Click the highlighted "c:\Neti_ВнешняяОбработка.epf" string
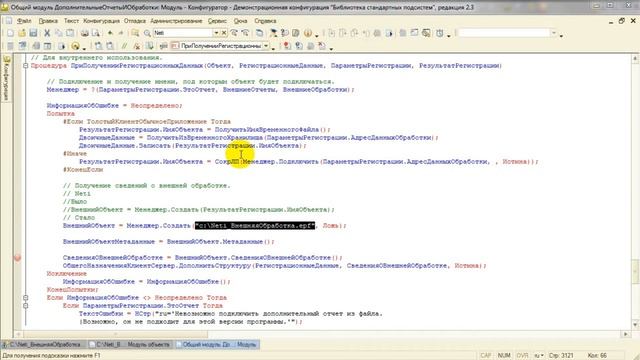The height and width of the screenshot is (360, 640). (x=255, y=226)
